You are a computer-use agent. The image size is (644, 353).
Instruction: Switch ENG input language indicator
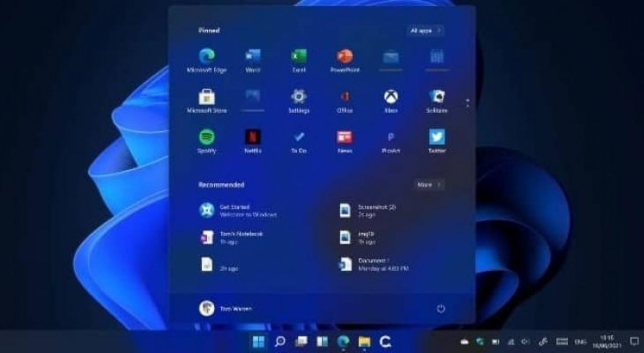(580, 342)
